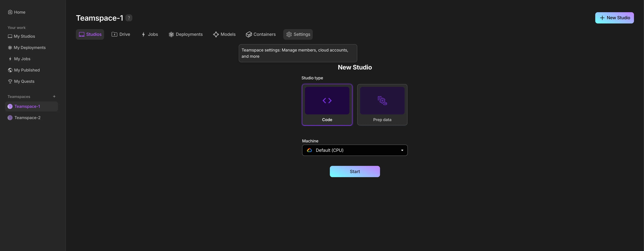Add a new teamspace with plus icon
The width and height of the screenshot is (644, 251).
coord(54,96)
